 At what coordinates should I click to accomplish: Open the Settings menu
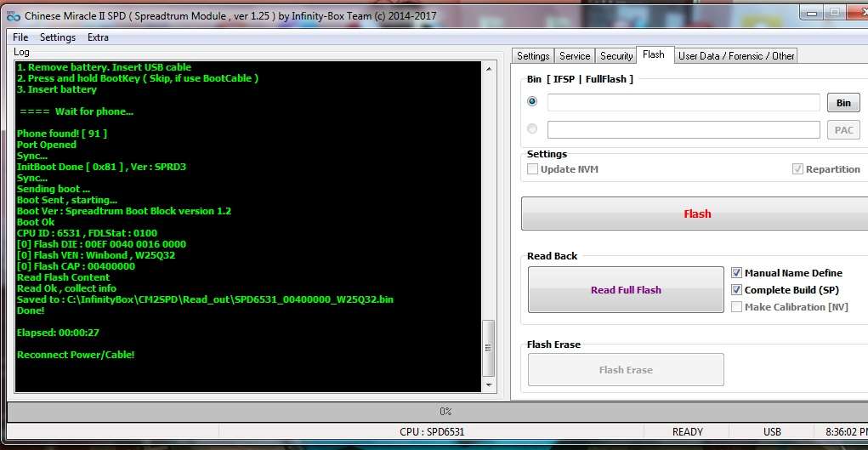tap(58, 37)
